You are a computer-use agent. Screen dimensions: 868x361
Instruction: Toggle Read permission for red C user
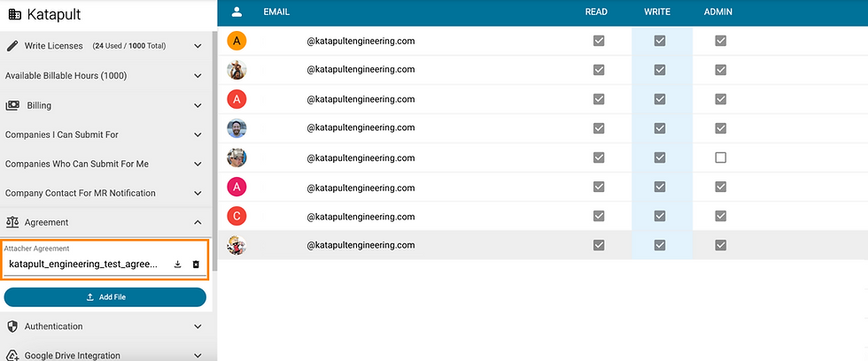(599, 216)
